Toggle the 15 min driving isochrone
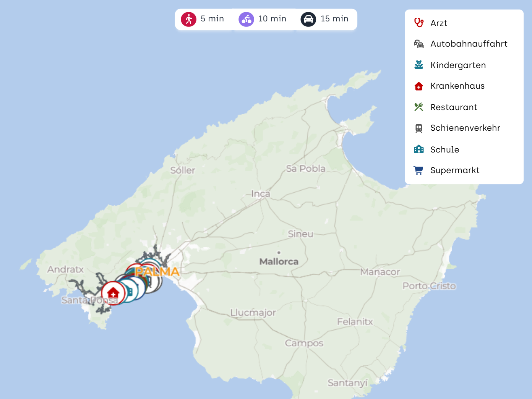The image size is (532, 399). 325,19
